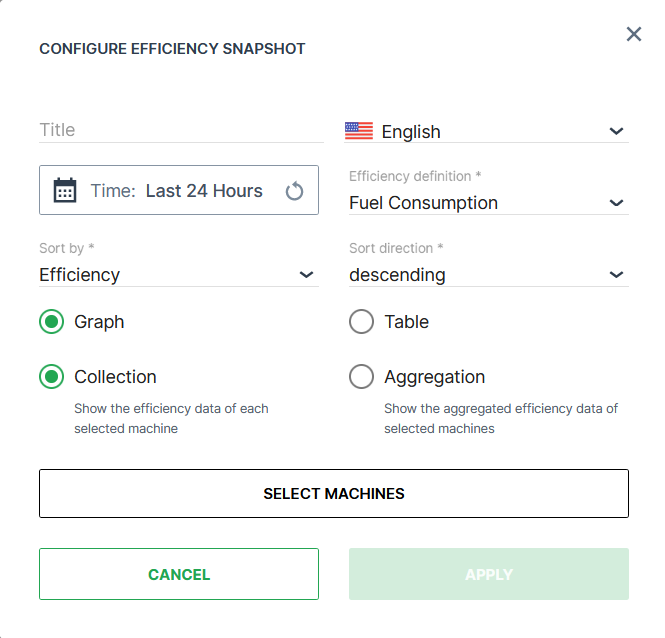Click the US flag language icon
This screenshot has height=638, width=665.
coord(359,131)
